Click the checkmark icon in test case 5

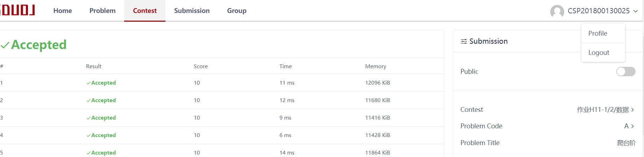coord(89,153)
